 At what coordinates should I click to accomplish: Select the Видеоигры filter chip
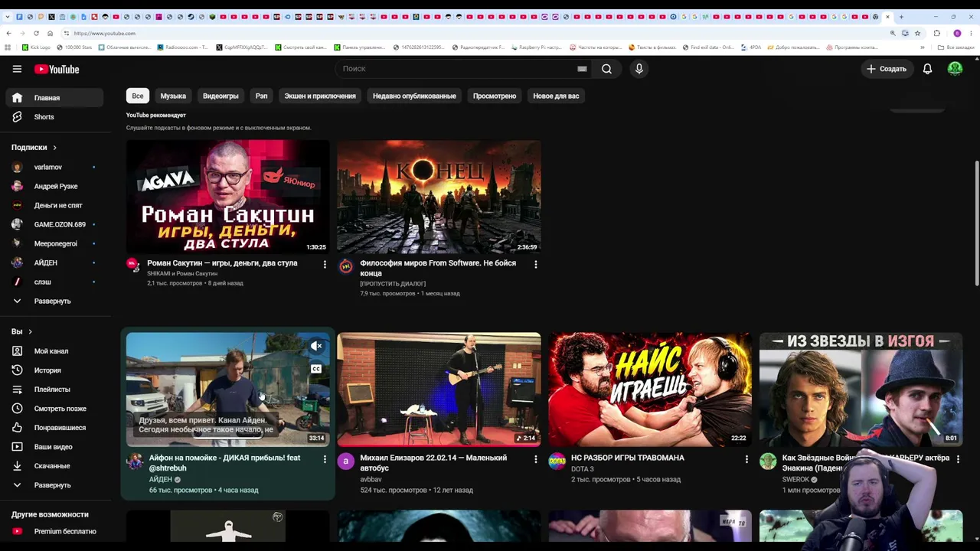click(220, 96)
